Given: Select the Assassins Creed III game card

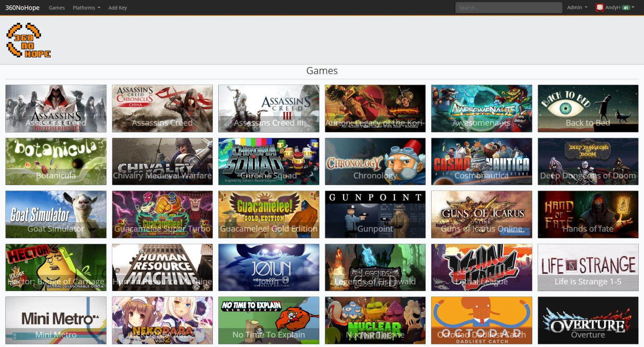Looking at the screenshot, I should [x=269, y=108].
